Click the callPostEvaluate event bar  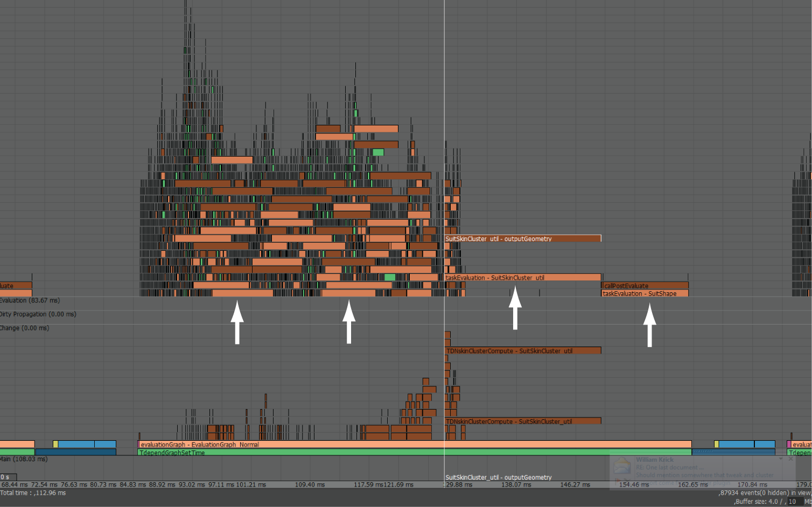(645, 286)
